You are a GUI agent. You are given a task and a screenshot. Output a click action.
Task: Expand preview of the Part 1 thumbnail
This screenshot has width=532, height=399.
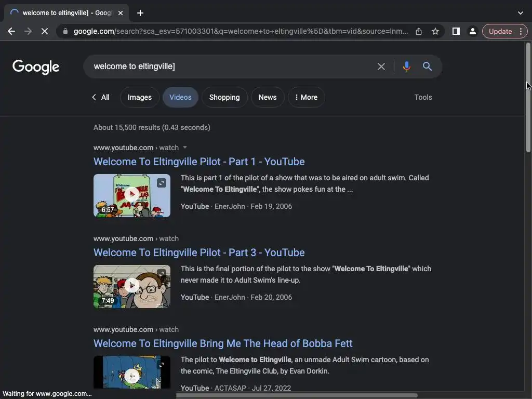(162, 183)
